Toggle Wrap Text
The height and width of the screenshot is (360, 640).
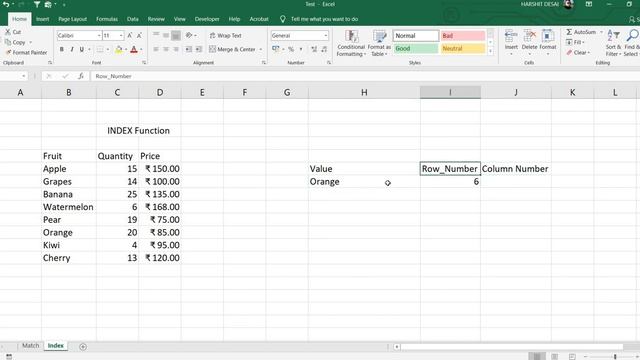[226, 36]
